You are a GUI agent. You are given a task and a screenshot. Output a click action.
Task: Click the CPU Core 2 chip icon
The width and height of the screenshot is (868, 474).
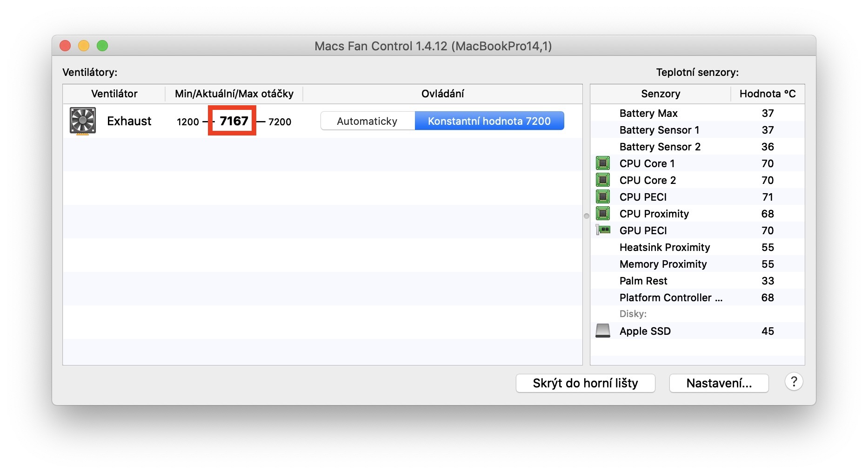pos(603,180)
